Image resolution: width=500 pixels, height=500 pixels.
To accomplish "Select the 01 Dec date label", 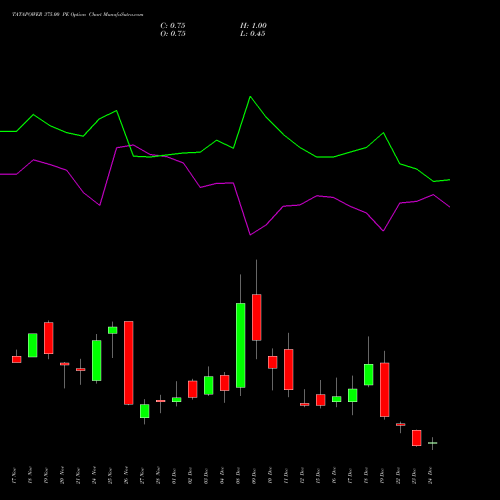I will 174,476.
